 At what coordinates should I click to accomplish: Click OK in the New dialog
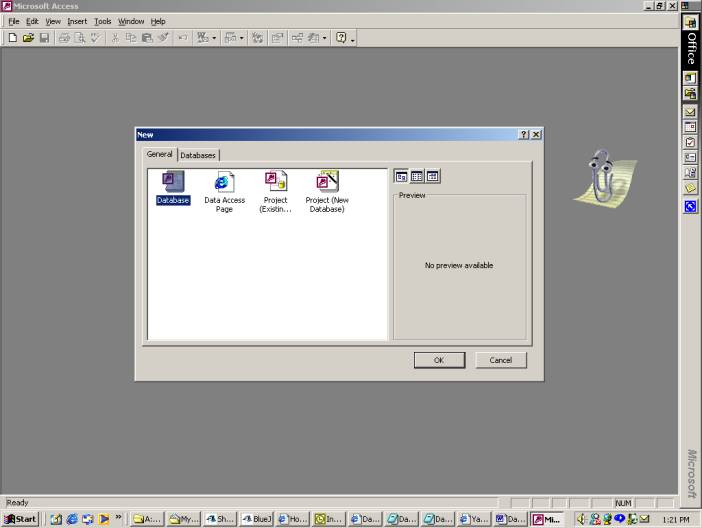point(439,360)
